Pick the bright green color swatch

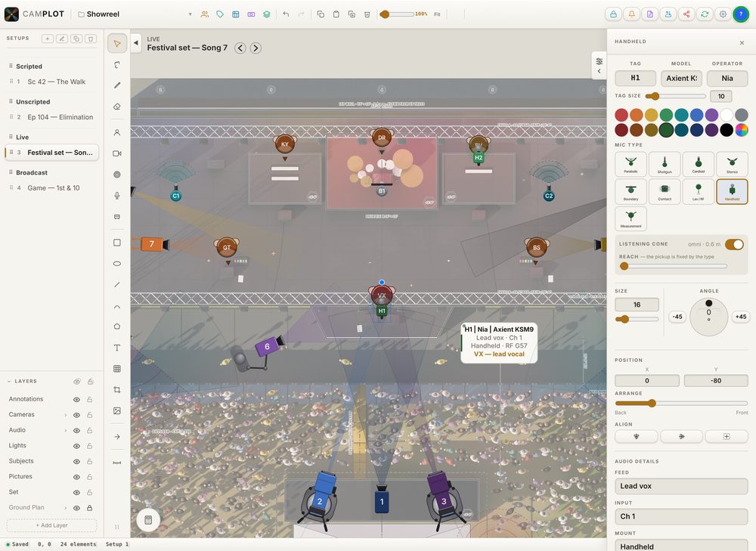[666, 115]
